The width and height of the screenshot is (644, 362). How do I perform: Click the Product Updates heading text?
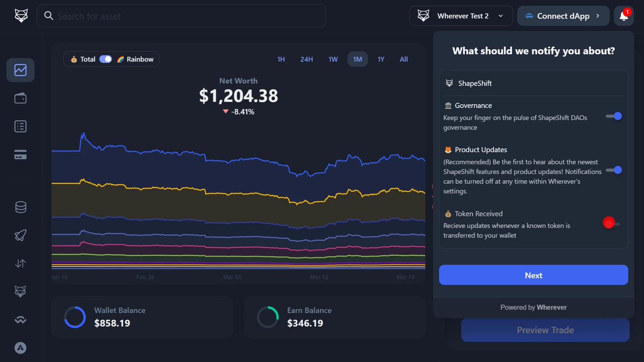481,150
